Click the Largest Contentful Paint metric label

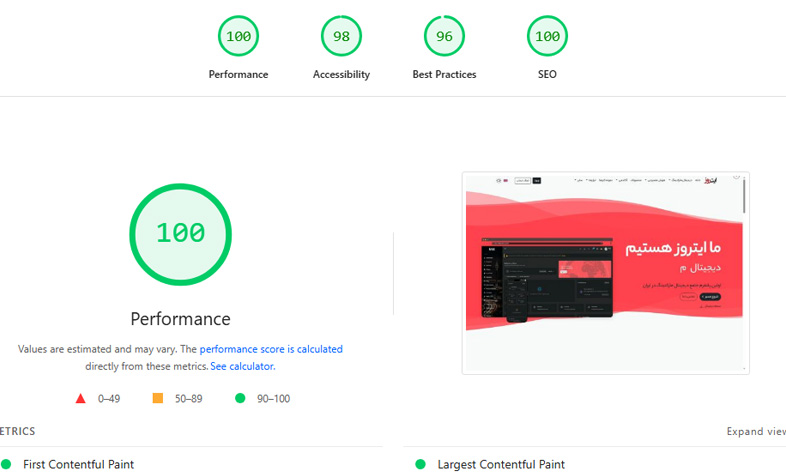click(x=501, y=464)
